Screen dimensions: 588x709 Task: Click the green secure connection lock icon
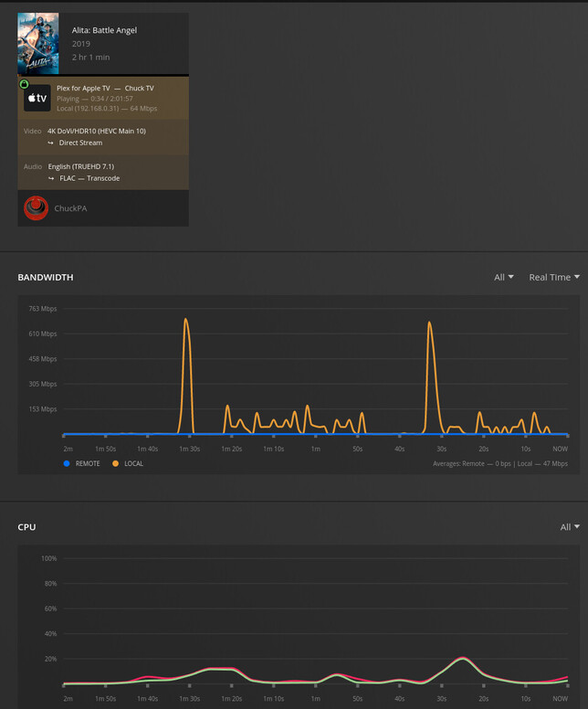pyautogui.click(x=24, y=84)
